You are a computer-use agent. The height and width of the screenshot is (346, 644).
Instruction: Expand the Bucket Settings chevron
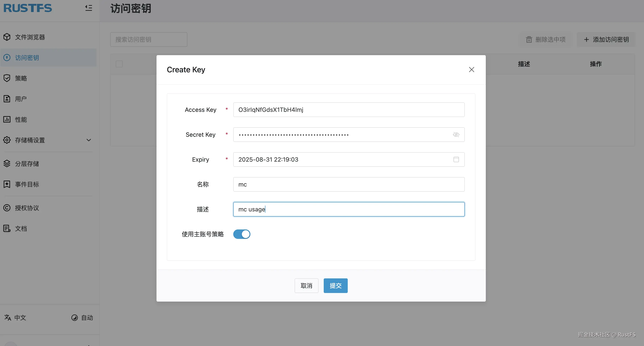coord(89,140)
